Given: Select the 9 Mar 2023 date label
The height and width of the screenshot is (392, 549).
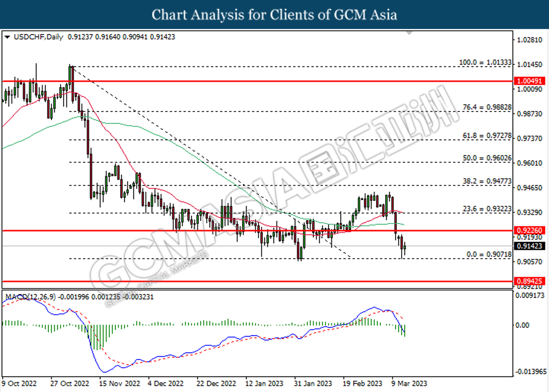Looking at the screenshot, I should [x=409, y=383].
